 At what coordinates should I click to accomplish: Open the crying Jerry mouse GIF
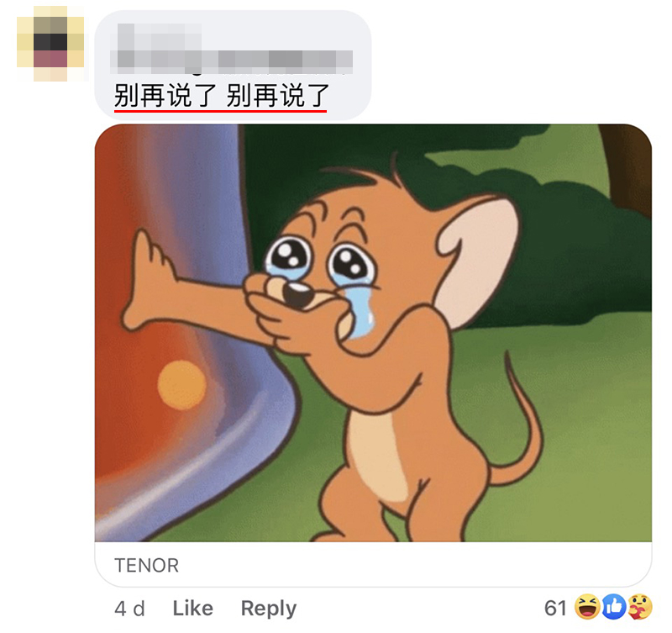pos(373,333)
